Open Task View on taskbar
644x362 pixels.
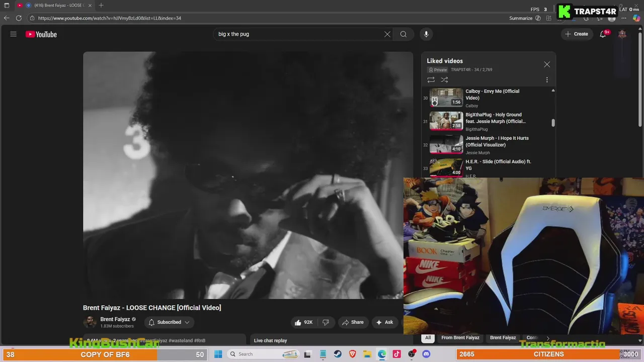click(x=307, y=354)
